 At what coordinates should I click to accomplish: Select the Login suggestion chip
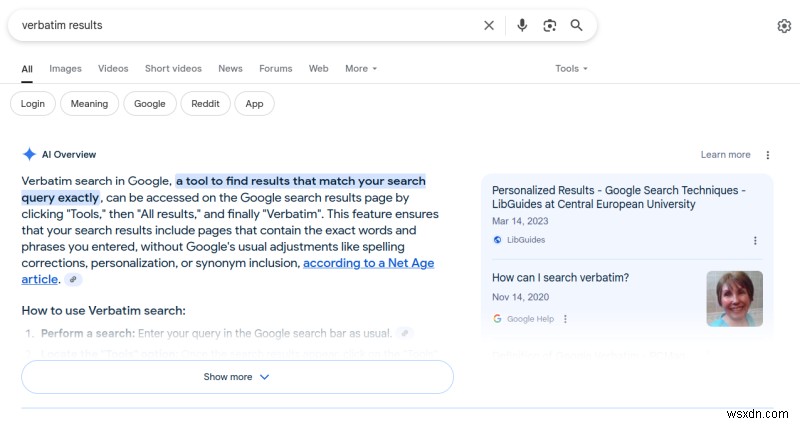[33, 104]
